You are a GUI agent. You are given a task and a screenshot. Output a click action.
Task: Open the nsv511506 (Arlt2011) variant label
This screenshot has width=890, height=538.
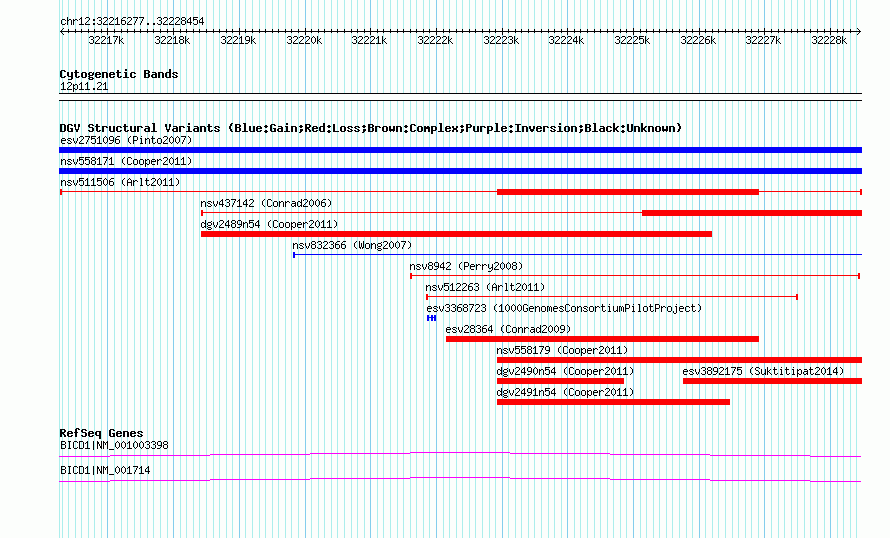point(120,182)
